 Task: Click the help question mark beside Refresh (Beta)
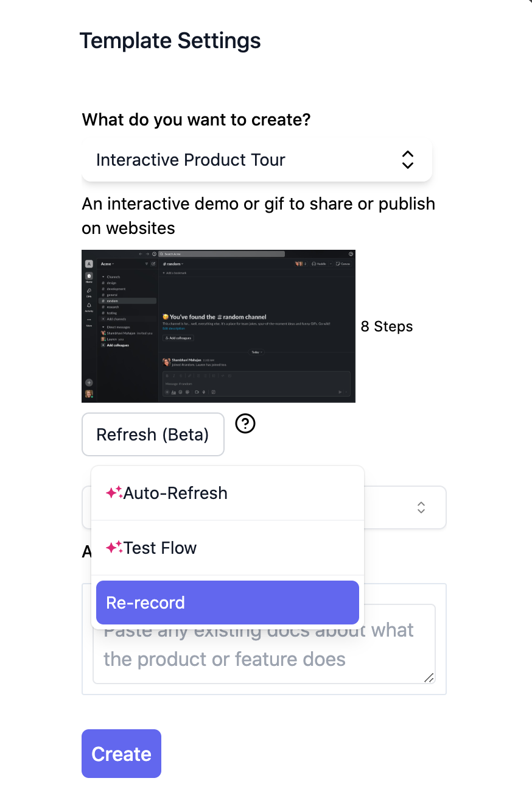pyautogui.click(x=245, y=423)
